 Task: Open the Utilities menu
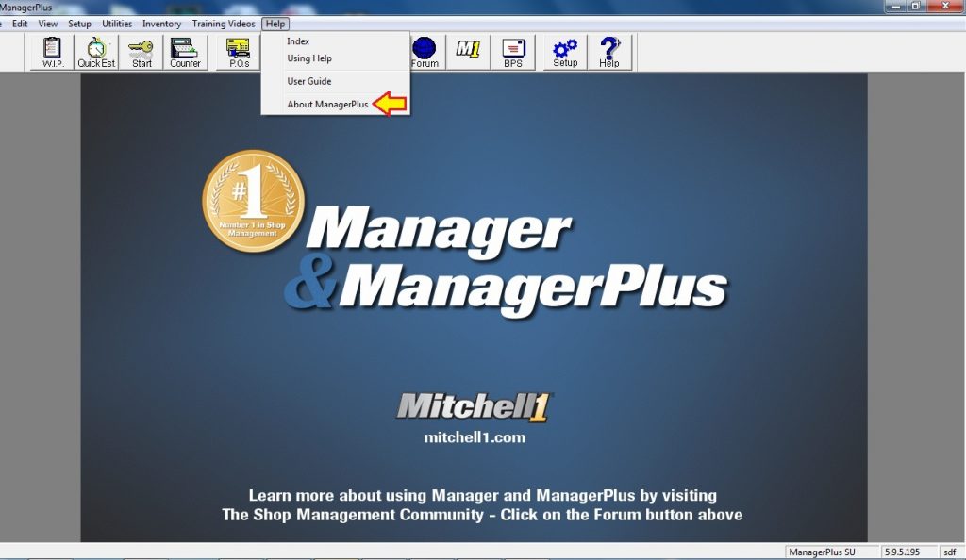[x=117, y=24]
